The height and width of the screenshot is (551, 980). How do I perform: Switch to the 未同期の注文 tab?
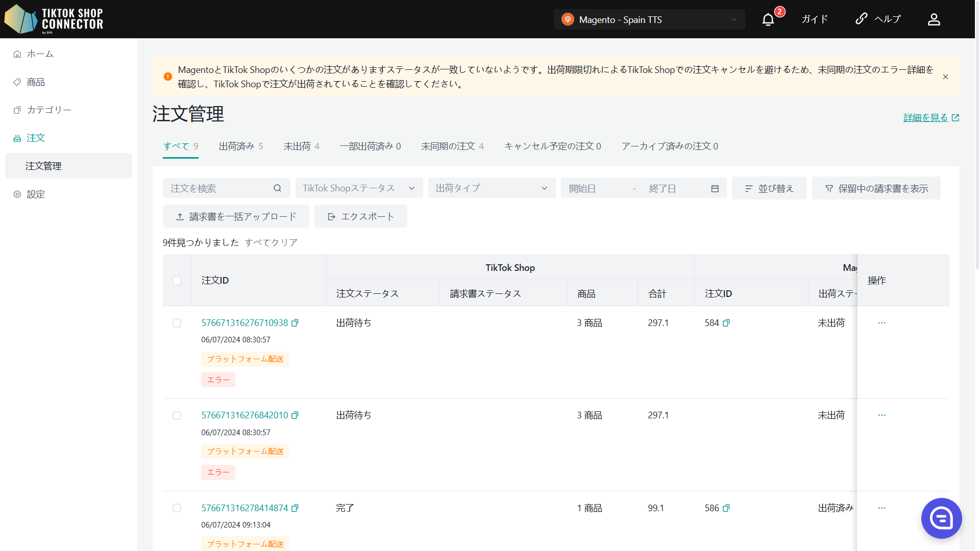(452, 146)
